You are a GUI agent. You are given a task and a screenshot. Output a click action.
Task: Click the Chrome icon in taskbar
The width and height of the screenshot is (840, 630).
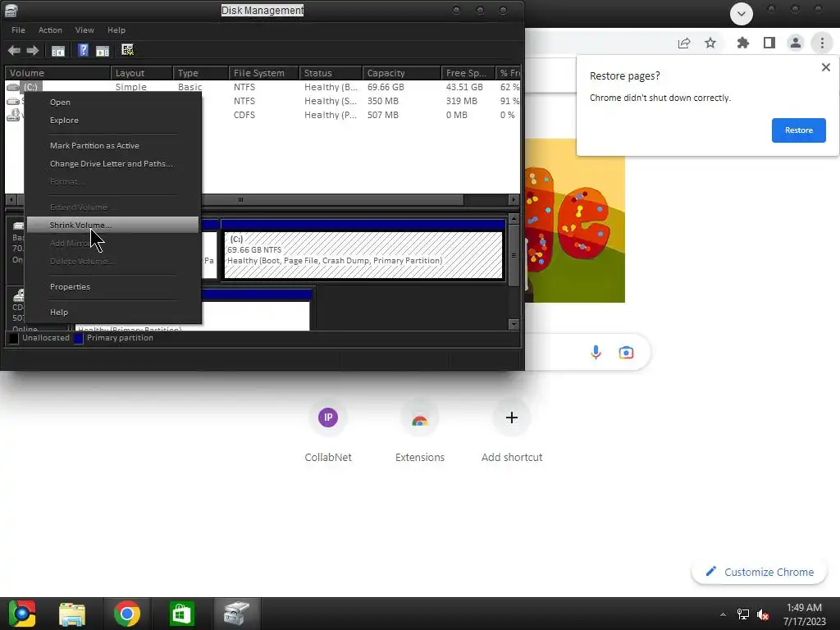point(127,614)
